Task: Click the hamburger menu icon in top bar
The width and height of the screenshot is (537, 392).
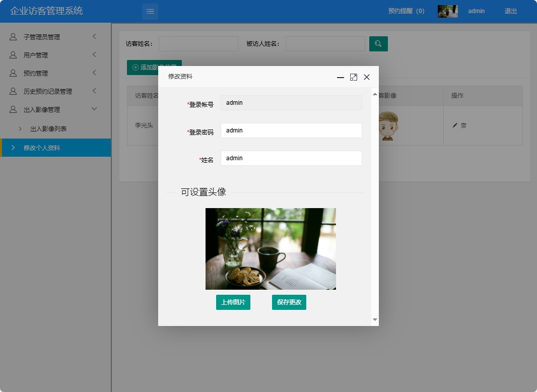Action: click(150, 11)
